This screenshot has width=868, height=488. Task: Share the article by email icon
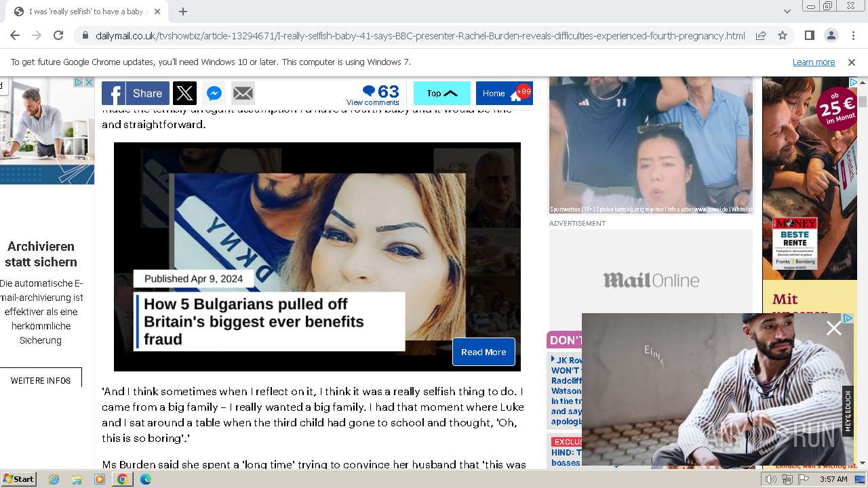pyautogui.click(x=243, y=94)
